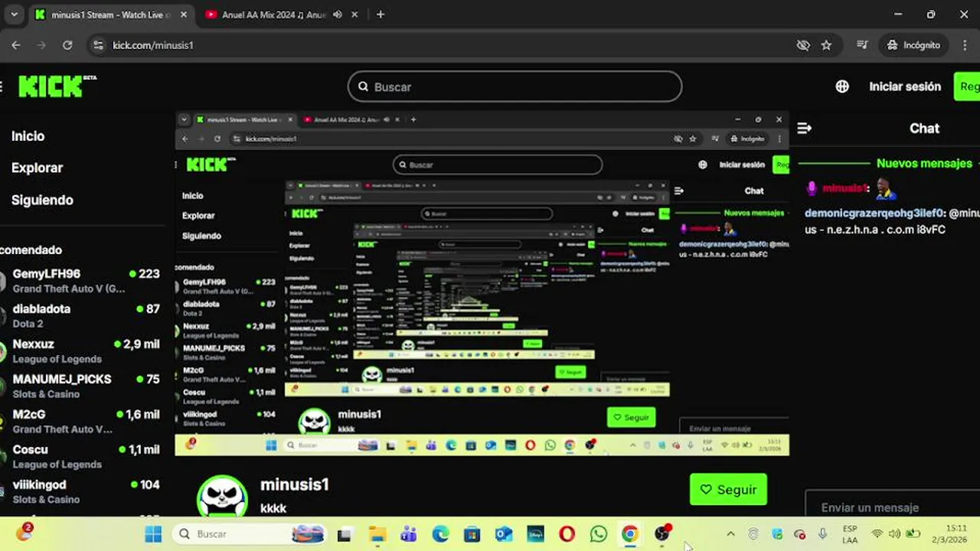The height and width of the screenshot is (551, 980).
Task: Open Wi-Fi network tray icon
Action: pos(877,534)
